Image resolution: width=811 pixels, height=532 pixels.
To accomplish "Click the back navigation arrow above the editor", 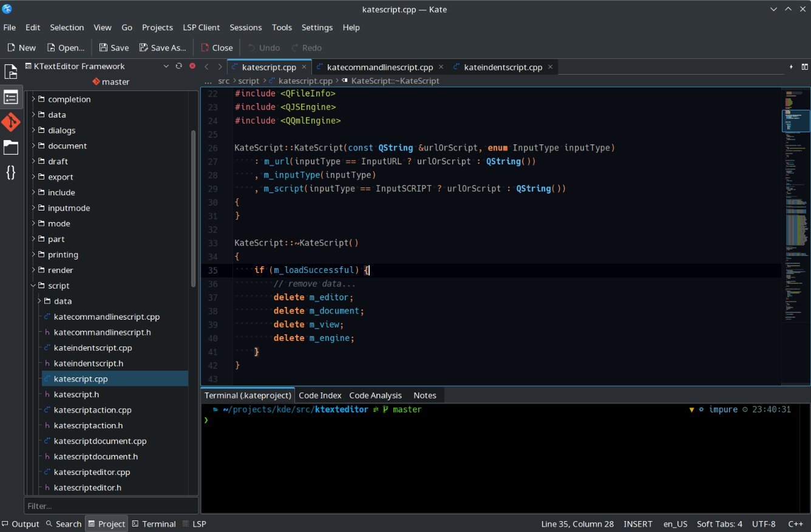I will [x=206, y=67].
